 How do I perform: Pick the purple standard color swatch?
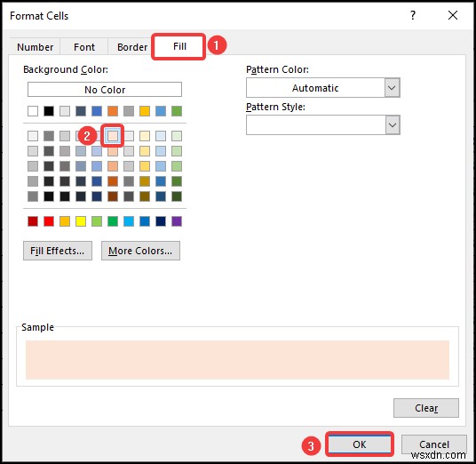click(x=177, y=221)
